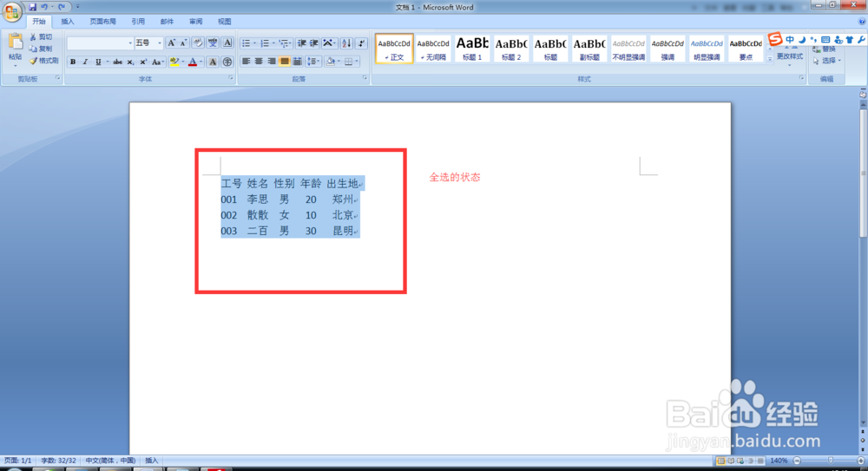Expand multilevel list dropdown
The width and height of the screenshot is (868, 471).
pos(290,43)
